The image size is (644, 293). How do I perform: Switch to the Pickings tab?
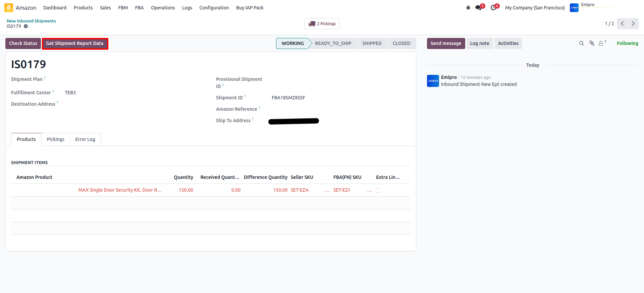55,139
